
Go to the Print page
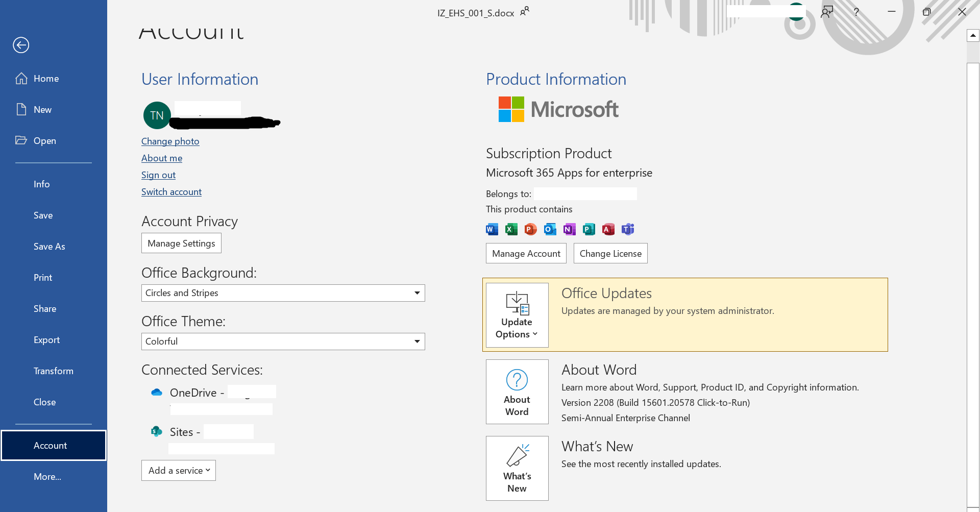coord(54,278)
